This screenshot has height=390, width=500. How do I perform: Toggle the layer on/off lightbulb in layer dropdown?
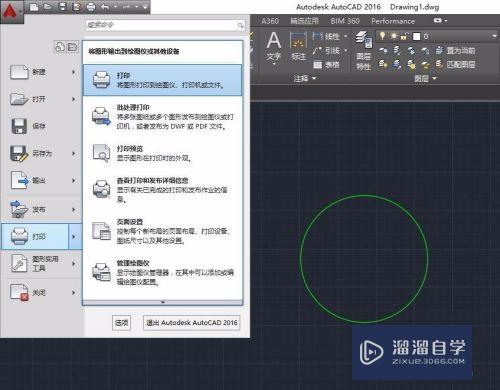click(382, 36)
